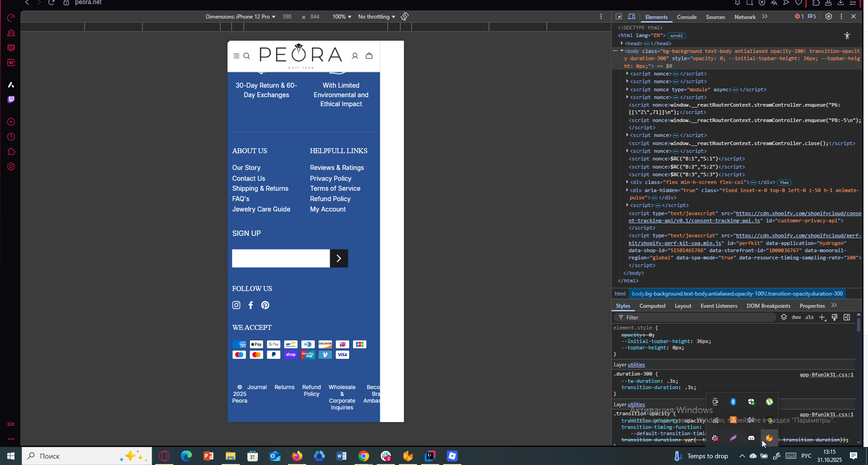Toggle the device toolbar icon in DevTools

pos(631,17)
